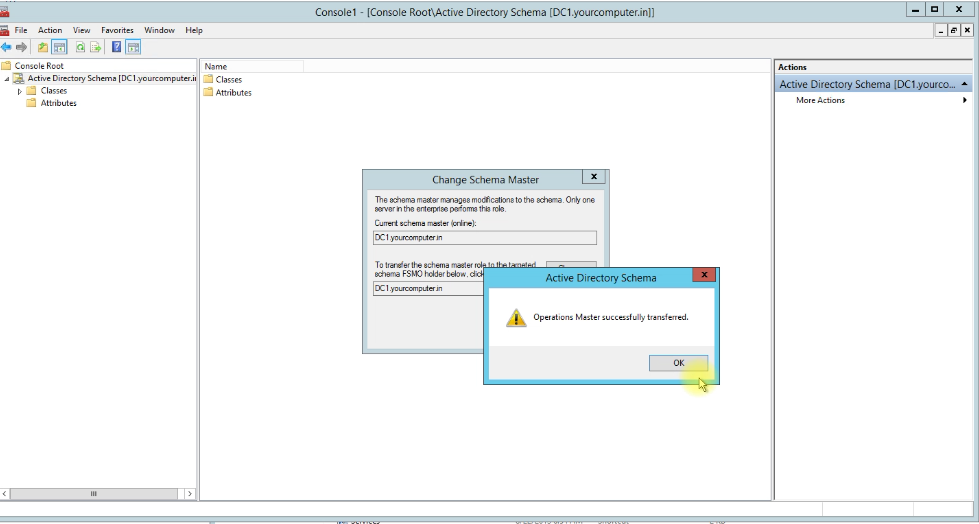
Task: Click More Actions in Actions pane
Action: pyautogui.click(x=820, y=100)
